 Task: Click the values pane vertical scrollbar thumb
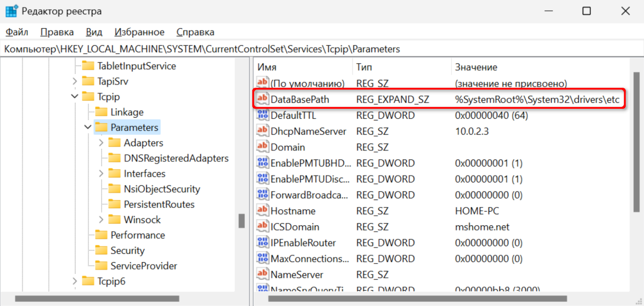[x=637, y=142]
